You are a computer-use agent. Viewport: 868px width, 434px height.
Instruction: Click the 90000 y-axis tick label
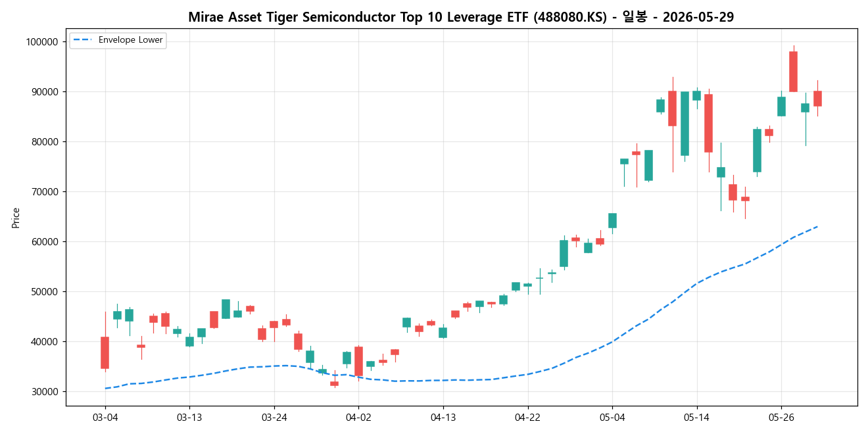pyautogui.click(x=44, y=92)
